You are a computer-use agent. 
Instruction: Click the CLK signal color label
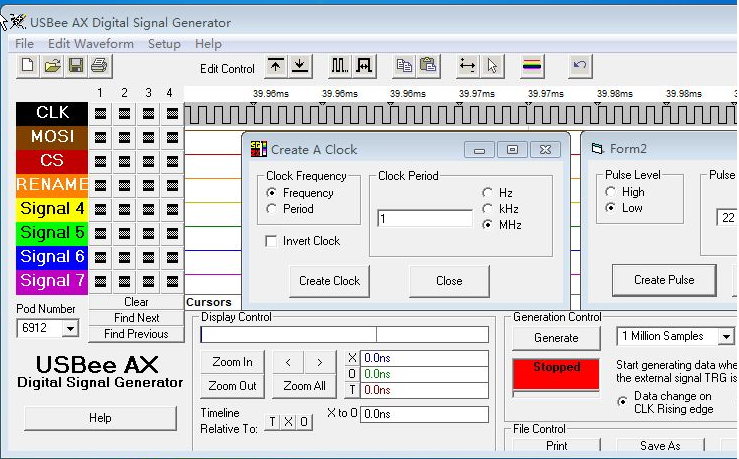click(52, 113)
